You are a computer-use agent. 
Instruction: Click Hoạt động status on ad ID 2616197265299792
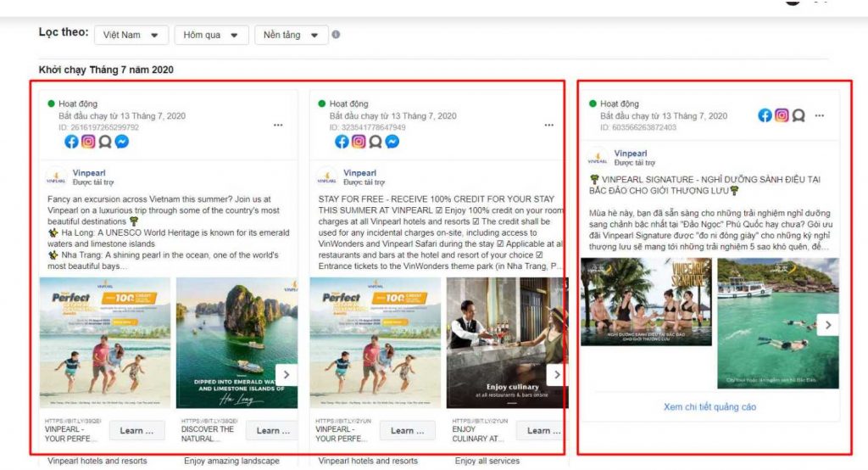[x=78, y=104]
